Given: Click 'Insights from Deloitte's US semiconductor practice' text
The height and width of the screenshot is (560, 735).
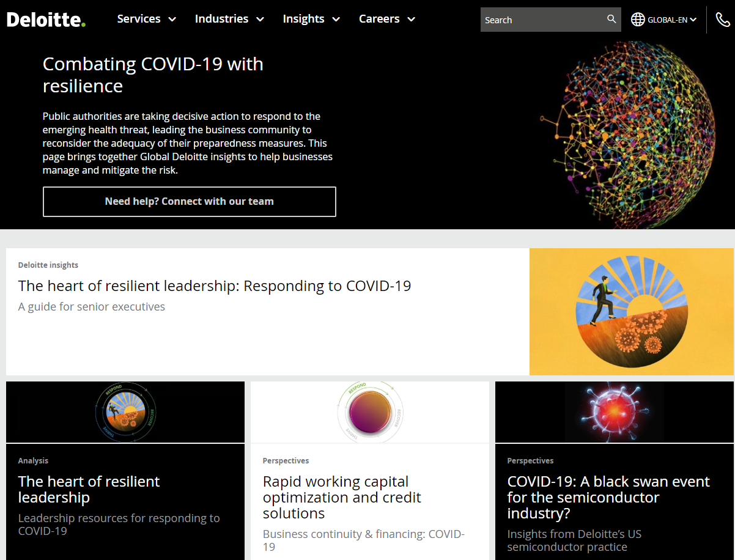Looking at the screenshot, I should (574, 540).
